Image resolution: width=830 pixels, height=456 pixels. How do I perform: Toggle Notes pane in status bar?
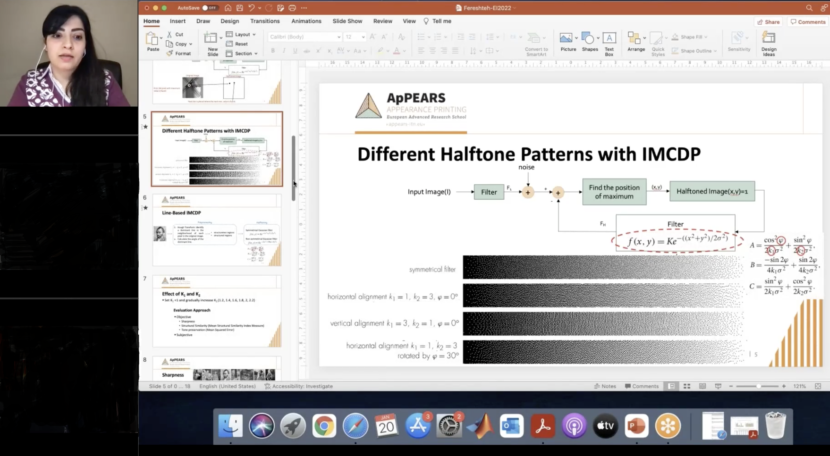(604, 386)
